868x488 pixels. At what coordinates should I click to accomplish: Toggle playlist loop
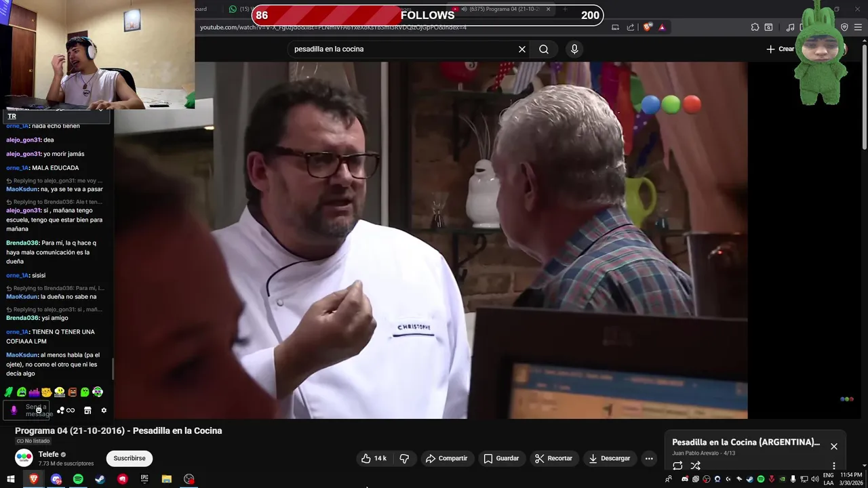coord(677,466)
